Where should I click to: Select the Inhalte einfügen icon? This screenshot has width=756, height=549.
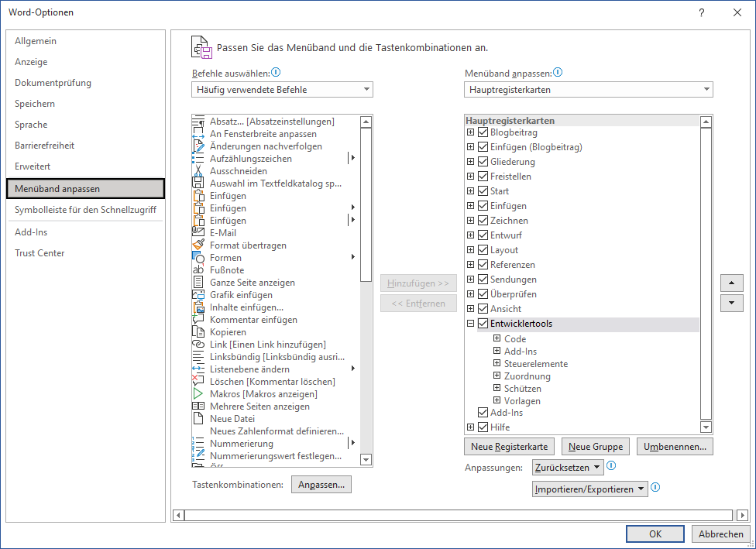tap(198, 307)
